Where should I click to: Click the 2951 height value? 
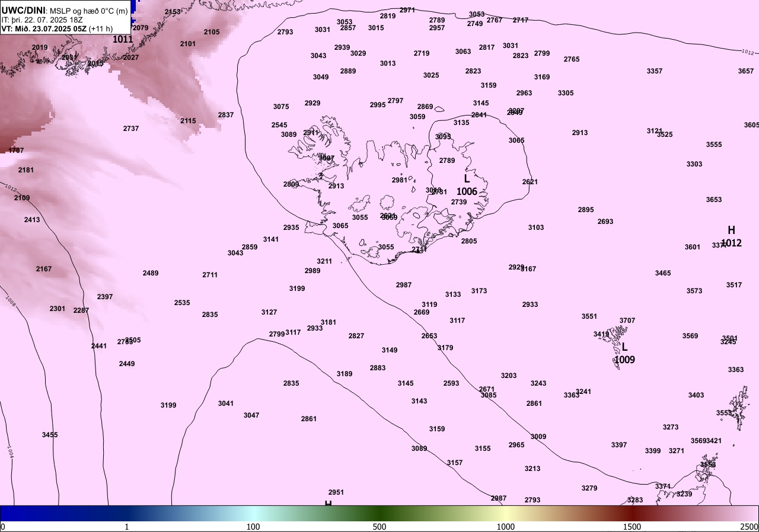(336, 492)
